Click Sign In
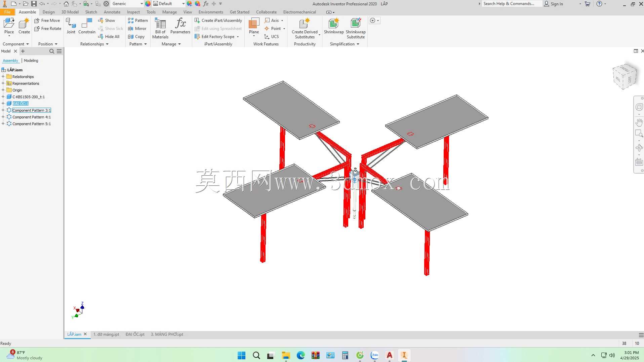This screenshot has height=362, width=644. click(x=554, y=4)
